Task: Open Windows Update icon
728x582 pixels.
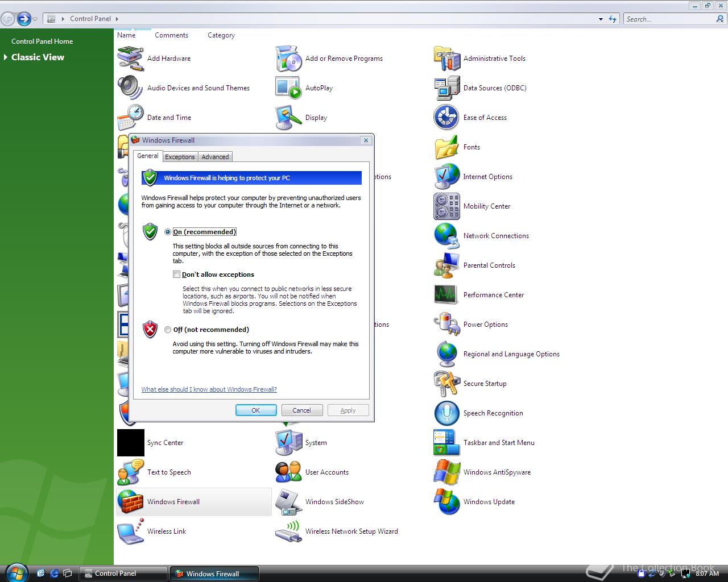Action: (446, 501)
